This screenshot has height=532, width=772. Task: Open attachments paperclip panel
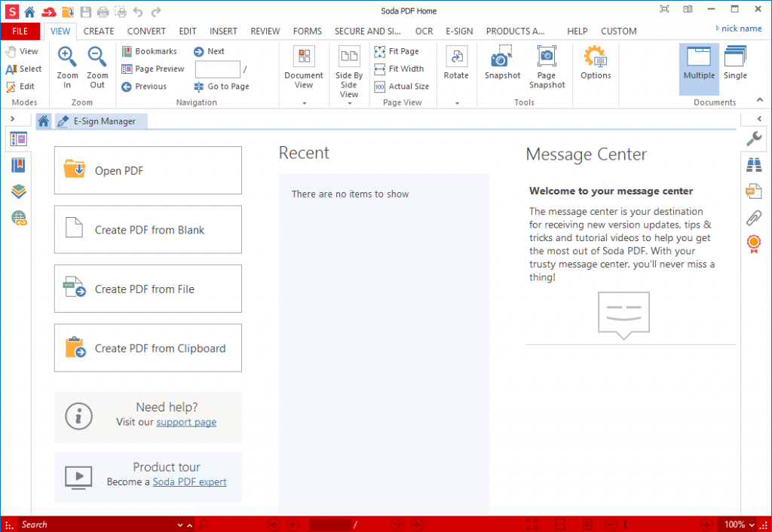click(x=754, y=218)
